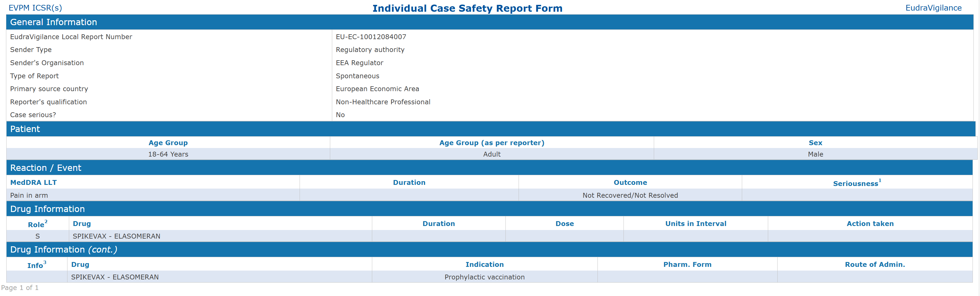Screen dimensions: 980x296
Task: Click the EudraVigilance Local Report Number label
Action: [x=71, y=37]
